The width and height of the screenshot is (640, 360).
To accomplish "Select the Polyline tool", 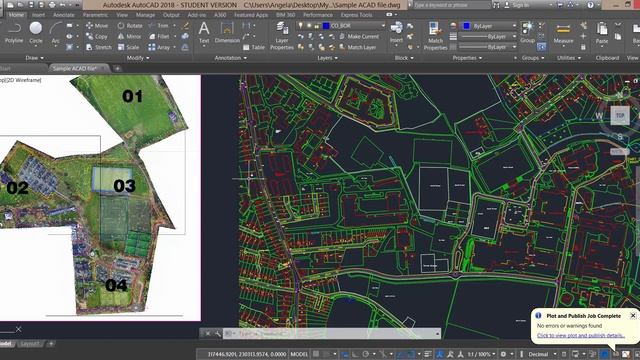I will pos(14,33).
